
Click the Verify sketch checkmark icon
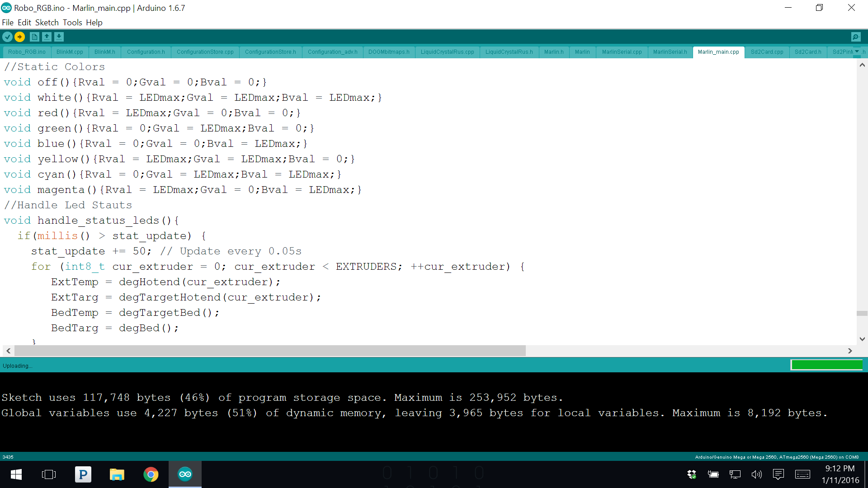(x=7, y=37)
